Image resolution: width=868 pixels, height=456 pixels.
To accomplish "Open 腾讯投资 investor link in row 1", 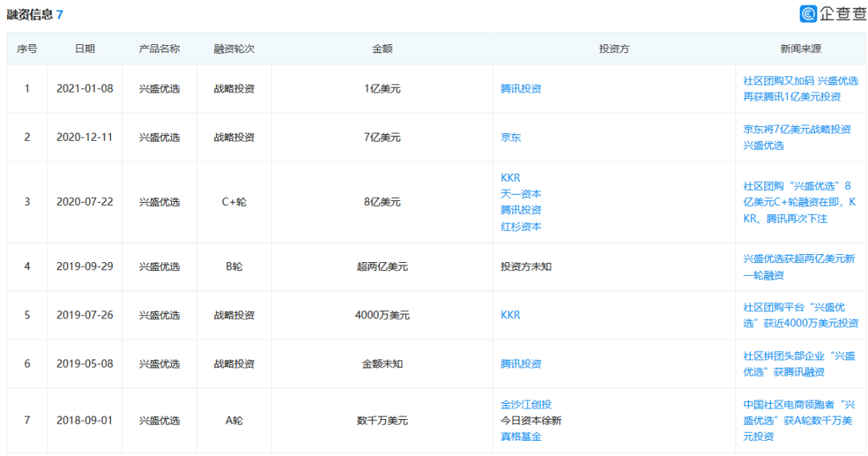I will pyautogui.click(x=521, y=88).
